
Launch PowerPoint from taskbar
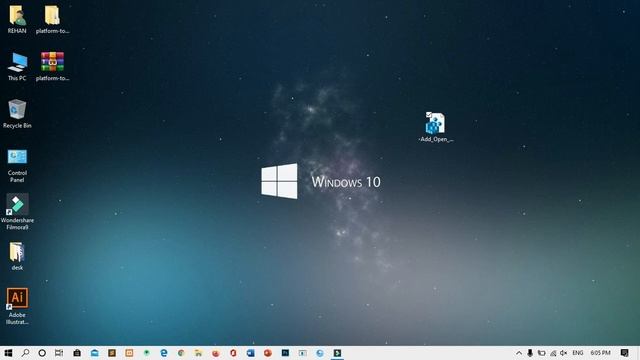tap(268, 353)
